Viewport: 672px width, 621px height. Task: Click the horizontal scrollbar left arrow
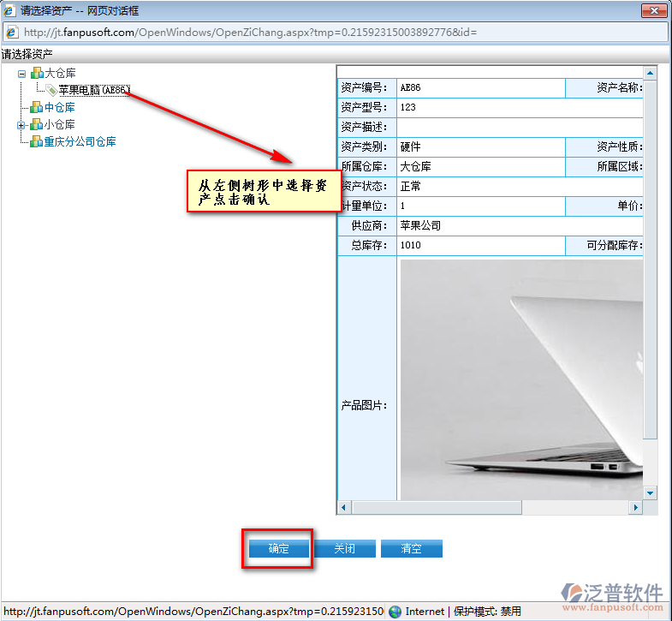(344, 508)
